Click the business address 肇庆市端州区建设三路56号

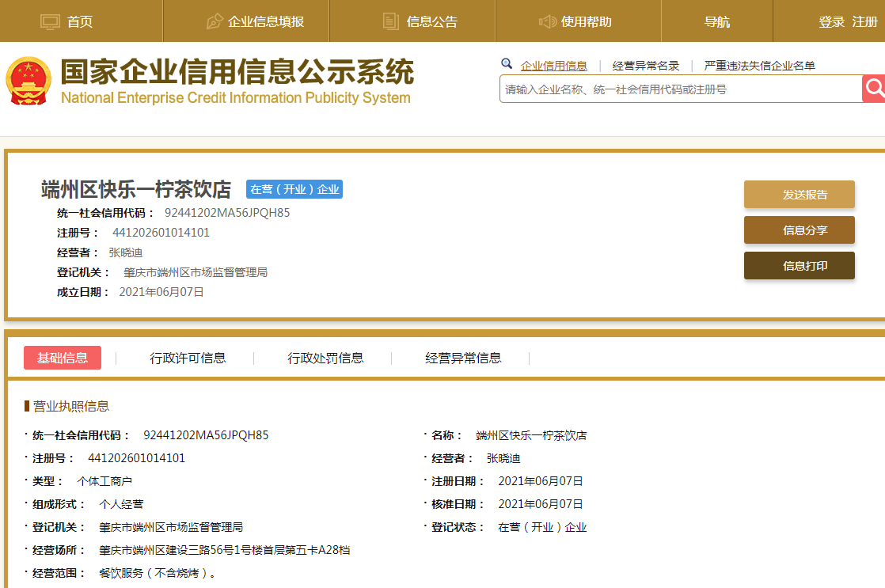225,550
